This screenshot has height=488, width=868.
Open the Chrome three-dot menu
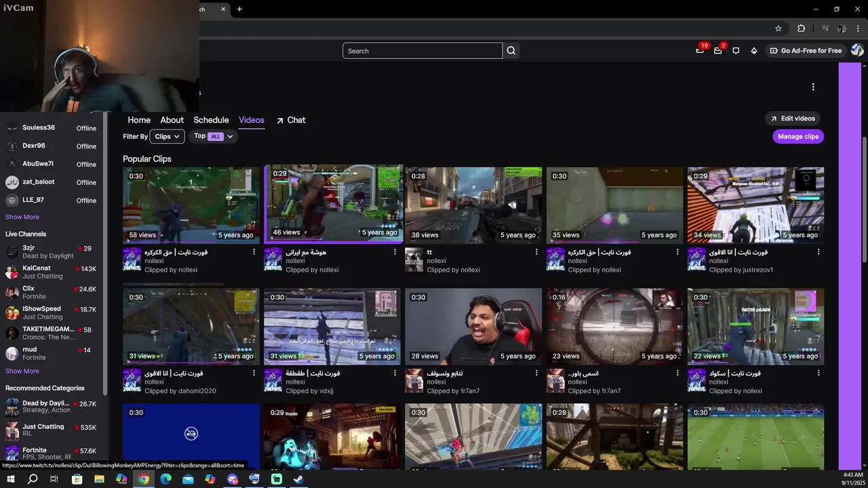click(858, 28)
